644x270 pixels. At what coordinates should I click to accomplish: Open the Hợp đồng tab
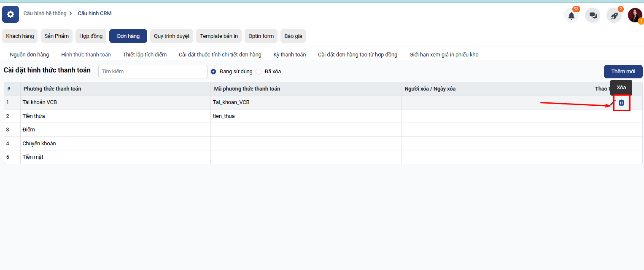[91, 36]
